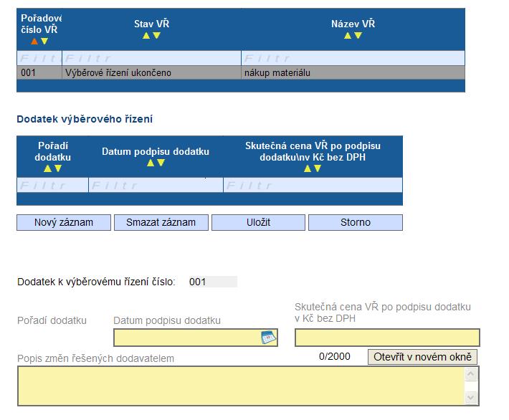This screenshot has width=509, height=420.
Task: Sort Pořadí dodatku descending
Action: tap(58, 168)
